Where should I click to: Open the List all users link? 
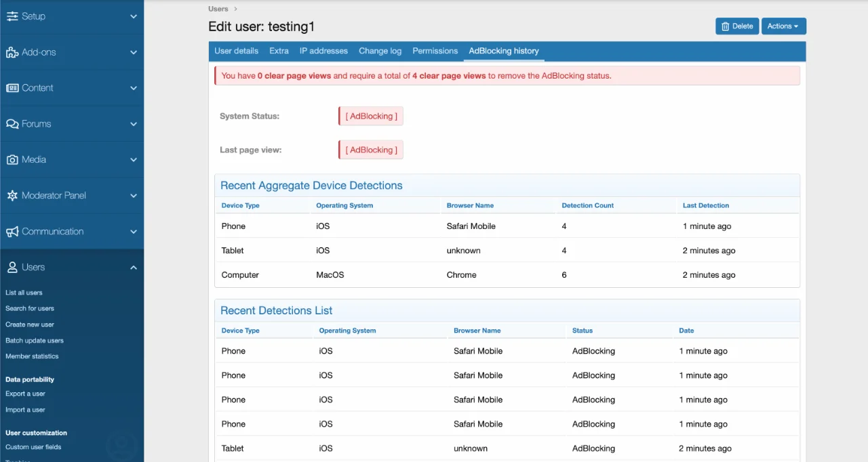pos(24,293)
